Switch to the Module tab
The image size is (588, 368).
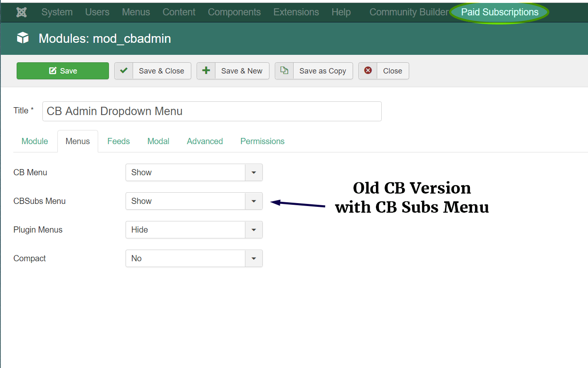(35, 141)
